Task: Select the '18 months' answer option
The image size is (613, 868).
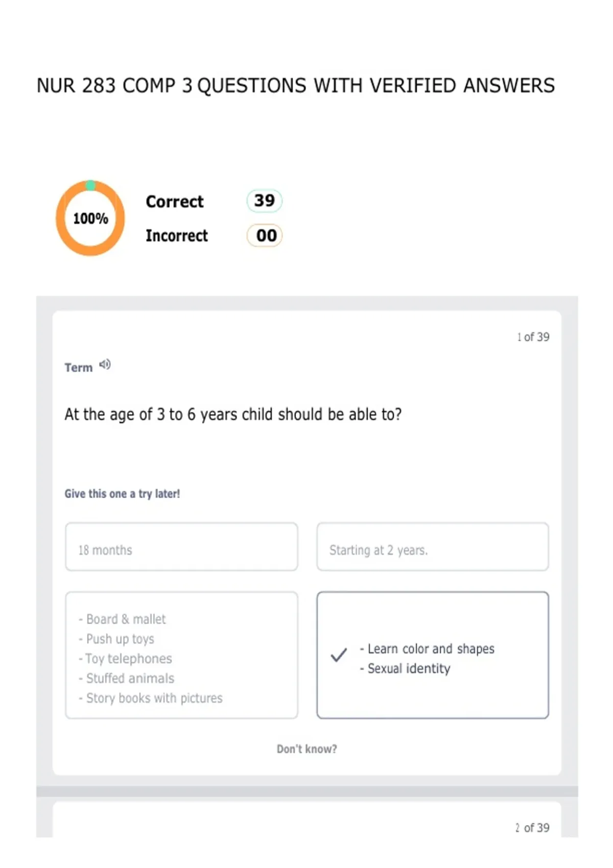Action: 181,546
